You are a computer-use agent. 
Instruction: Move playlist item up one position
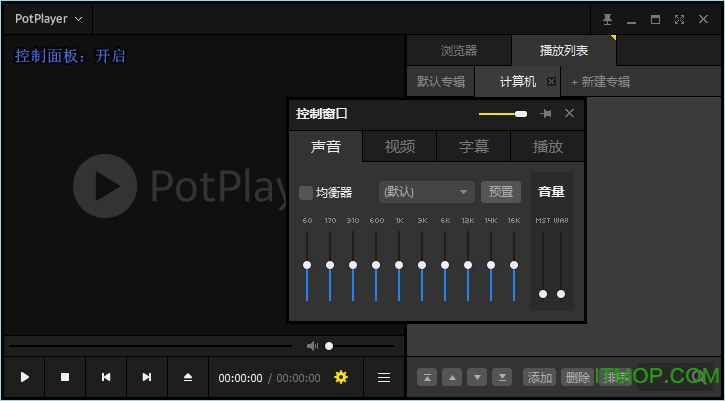point(452,377)
